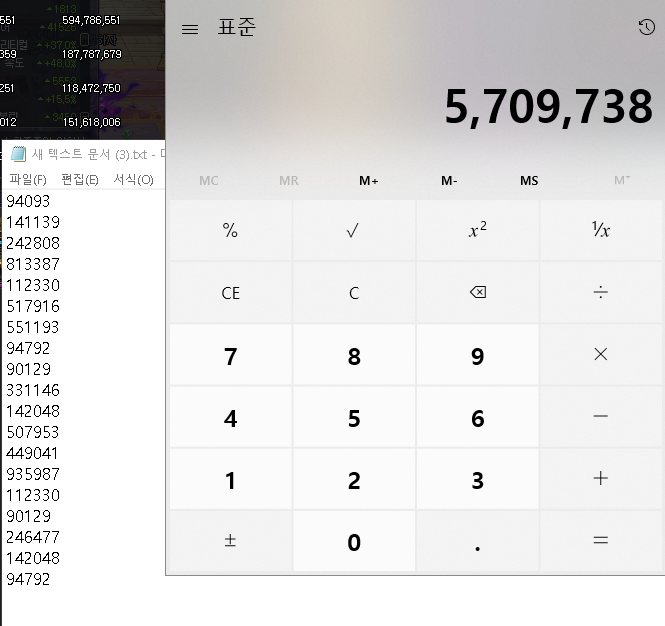This screenshot has height=626, width=665.
Task: Click the line 507953 in Notepad
Action: (x=33, y=432)
